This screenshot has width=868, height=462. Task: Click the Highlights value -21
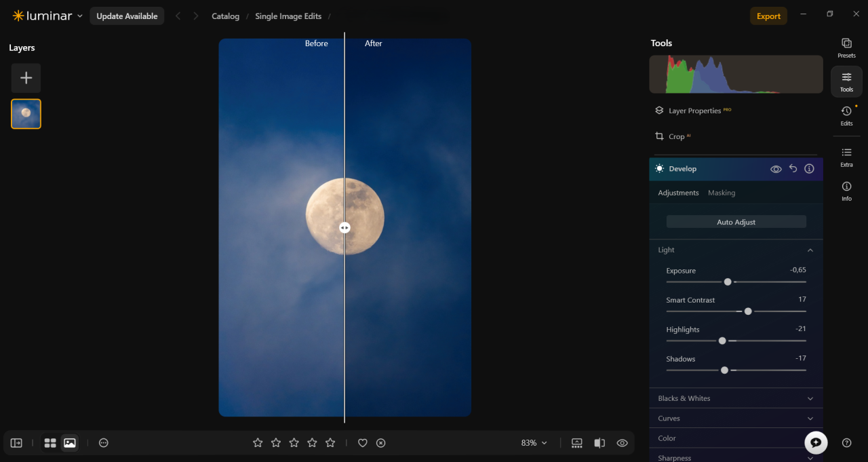click(800, 329)
